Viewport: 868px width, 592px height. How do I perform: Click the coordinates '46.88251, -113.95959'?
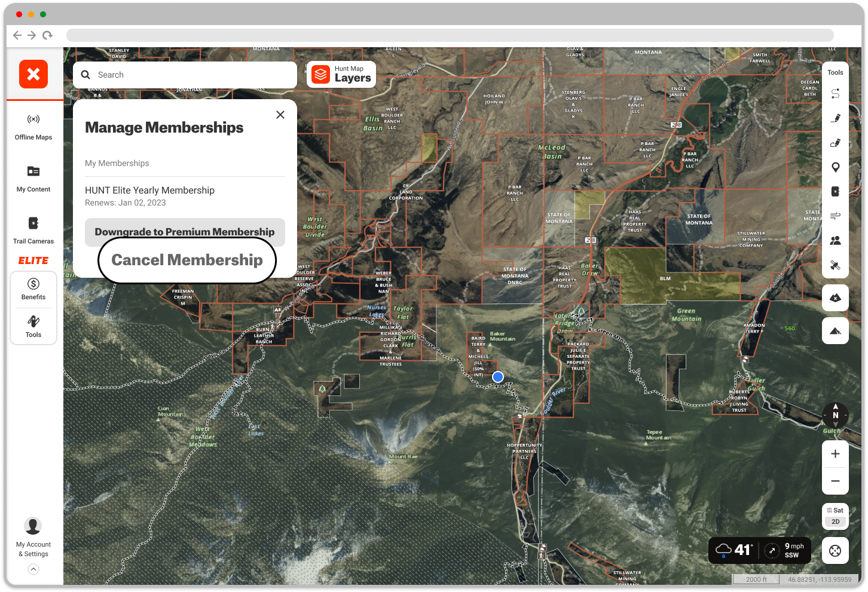[820, 579]
